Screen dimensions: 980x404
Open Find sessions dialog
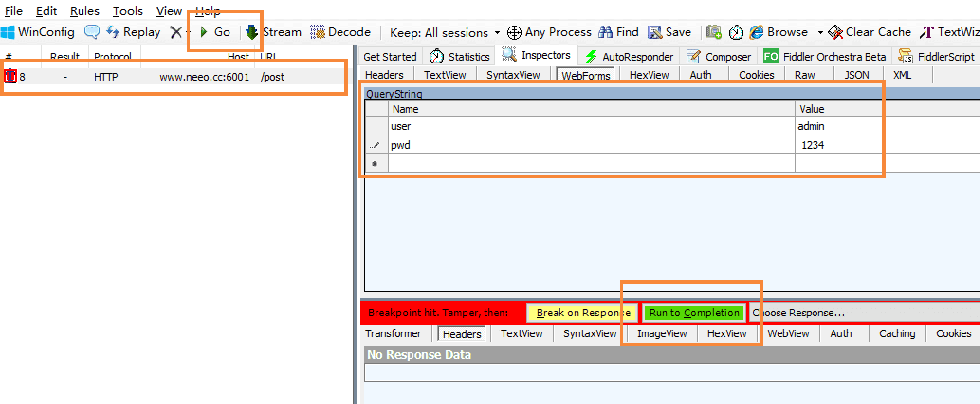[619, 32]
